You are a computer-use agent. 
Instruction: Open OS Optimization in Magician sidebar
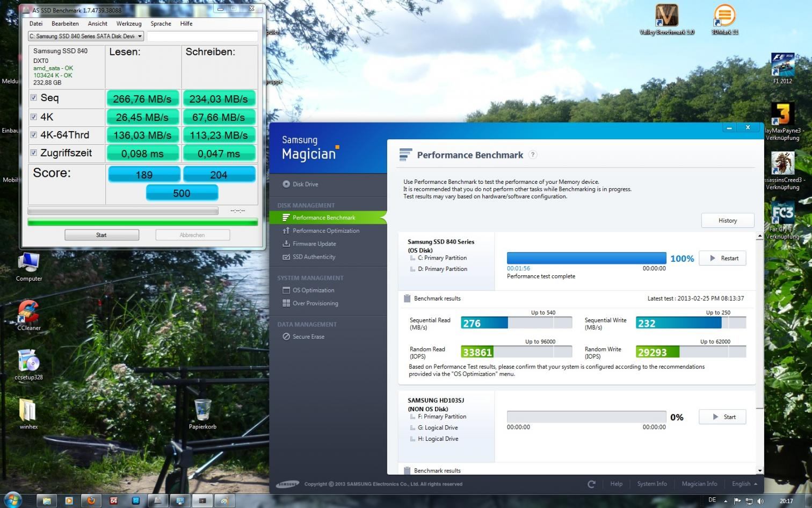tap(308, 290)
